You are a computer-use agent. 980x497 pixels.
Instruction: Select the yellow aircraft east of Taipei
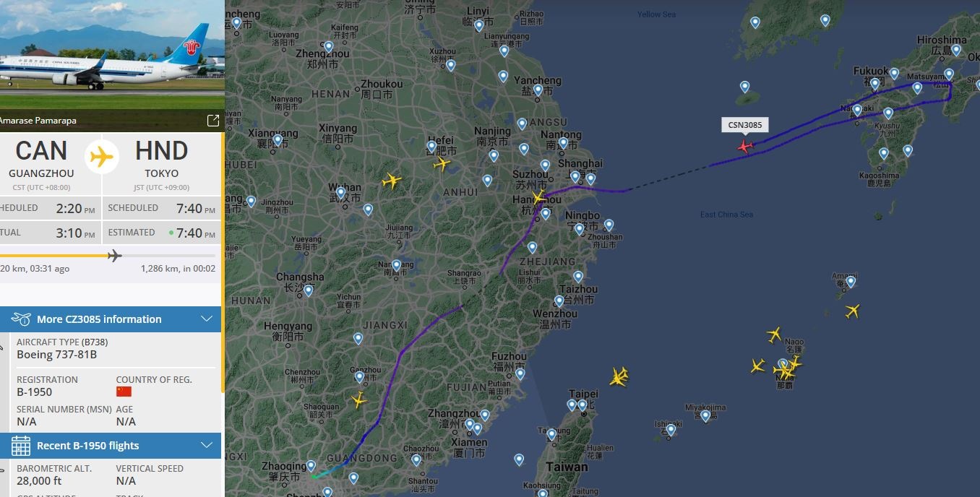[x=619, y=376]
